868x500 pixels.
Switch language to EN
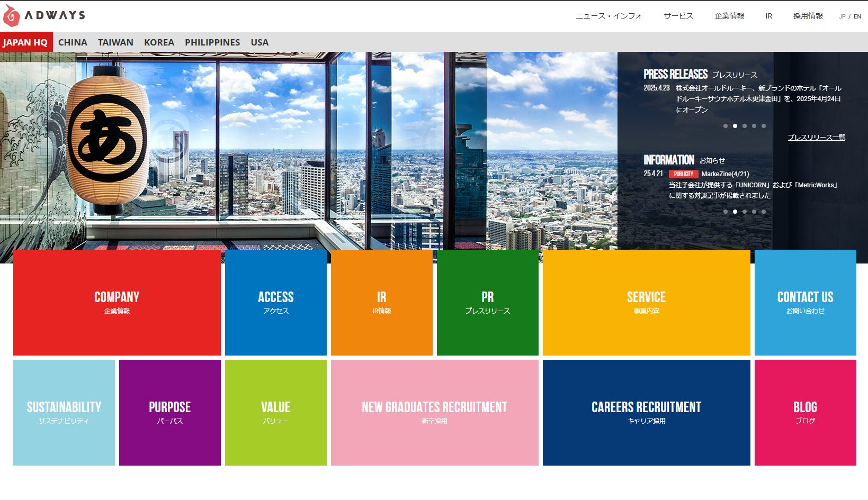(x=857, y=16)
